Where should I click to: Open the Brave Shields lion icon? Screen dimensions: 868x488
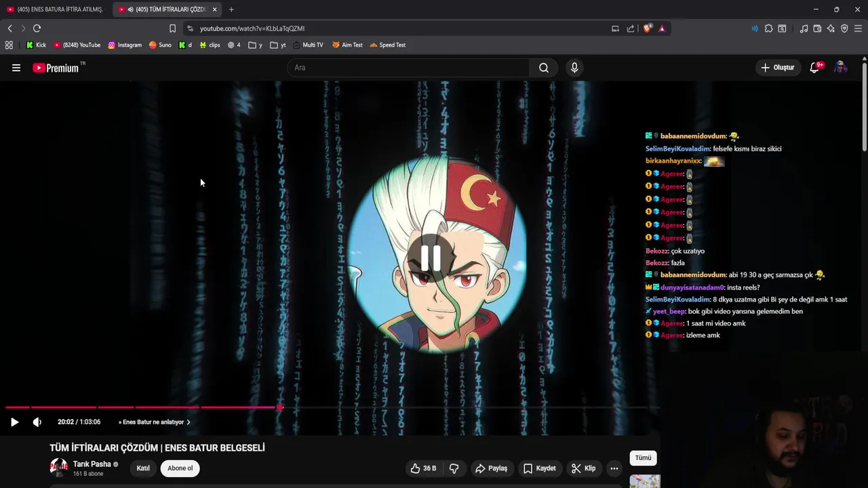click(x=647, y=28)
